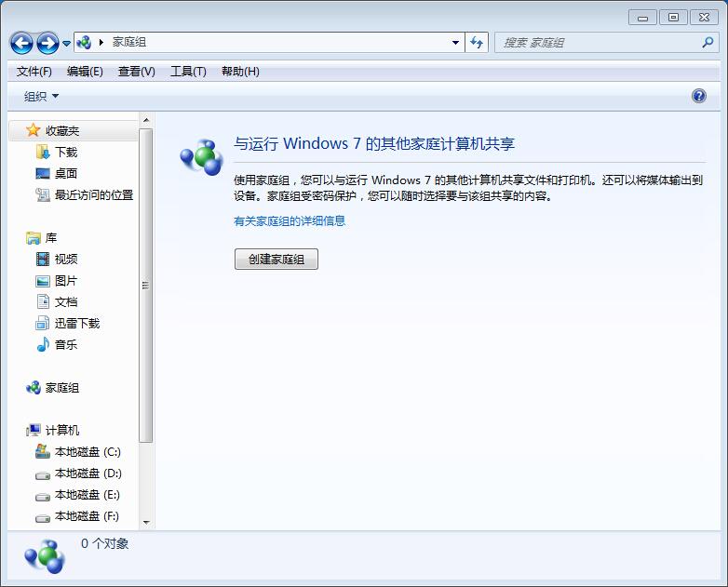The width and height of the screenshot is (728, 587).
Task: Open the 帮助(H) menu
Action: (x=240, y=72)
